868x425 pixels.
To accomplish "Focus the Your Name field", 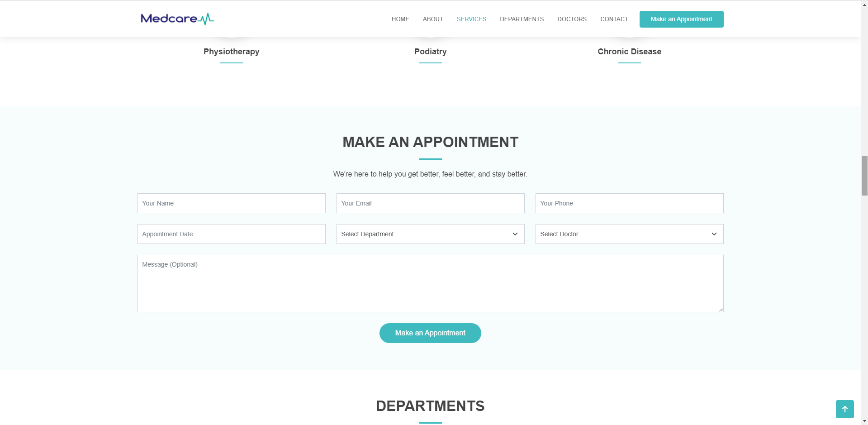I will click(231, 203).
